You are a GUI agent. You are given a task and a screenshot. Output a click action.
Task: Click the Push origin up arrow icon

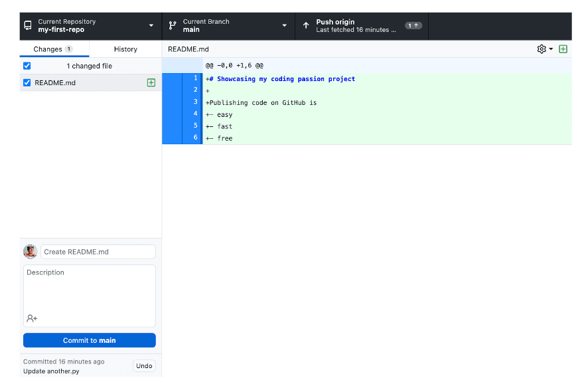(x=306, y=26)
